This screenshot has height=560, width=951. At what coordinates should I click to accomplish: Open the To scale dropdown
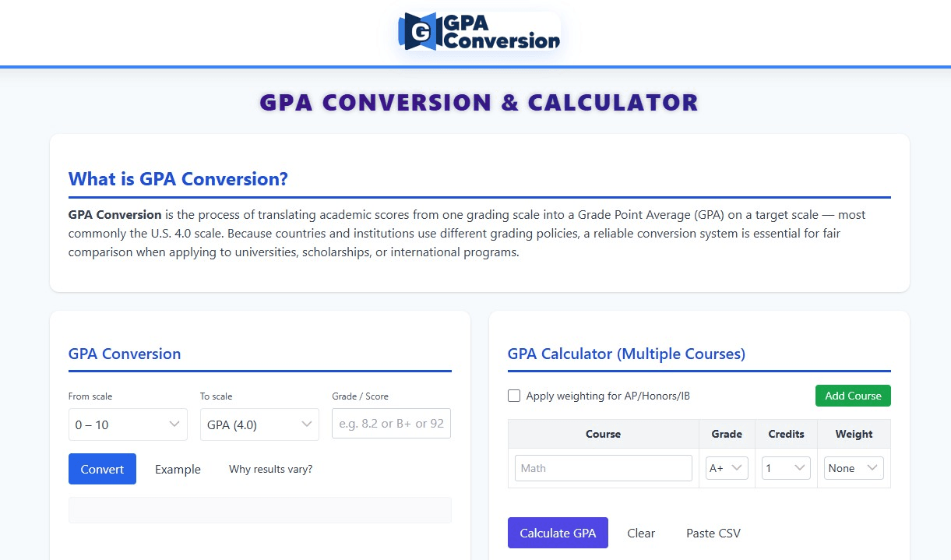click(x=259, y=424)
